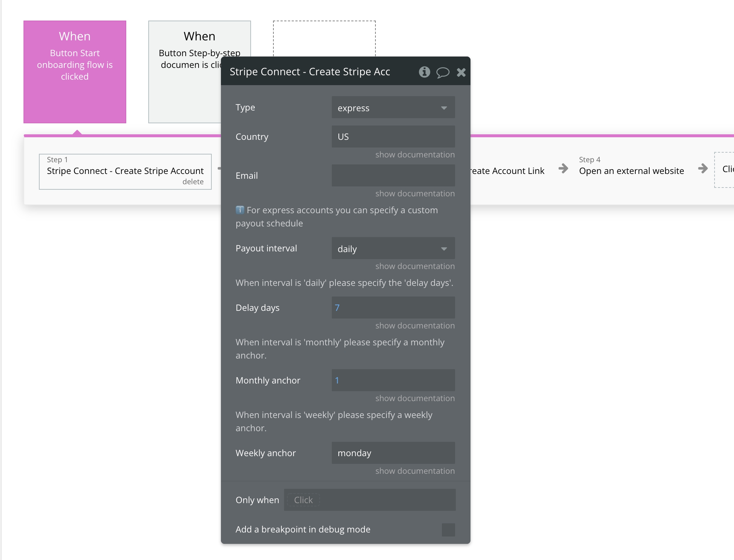The width and height of the screenshot is (734, 560).
Task: Click into the Email input field
Action: pyautogui.click(x=393, y=175)
